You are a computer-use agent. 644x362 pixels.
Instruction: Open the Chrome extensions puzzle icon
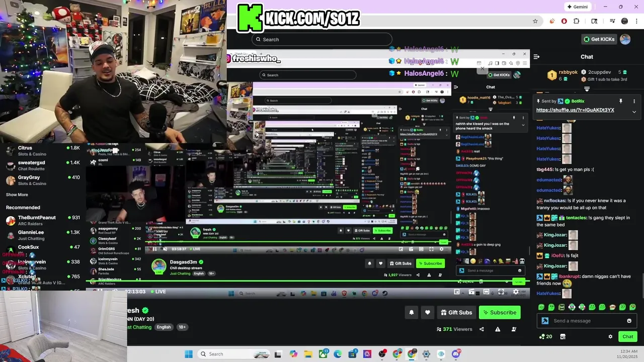(x=577, y=21)
